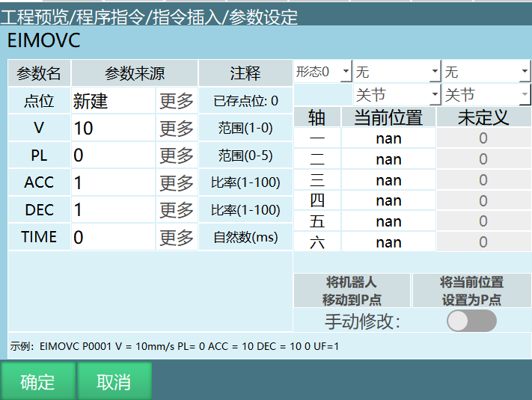Image resolution: width=532 pixels, height=400 pixels.
Task: Click the 当前位置 column header
Action: click(388, 117)
